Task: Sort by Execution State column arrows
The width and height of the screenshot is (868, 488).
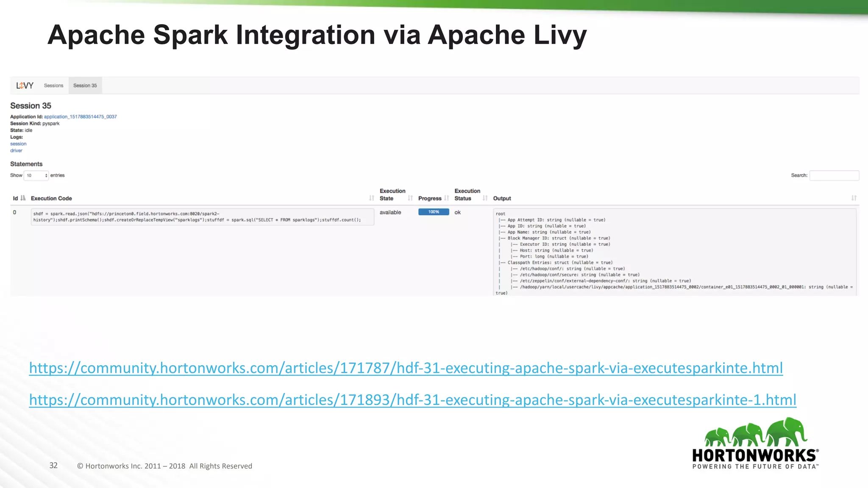Action: (x=410, y=198)
